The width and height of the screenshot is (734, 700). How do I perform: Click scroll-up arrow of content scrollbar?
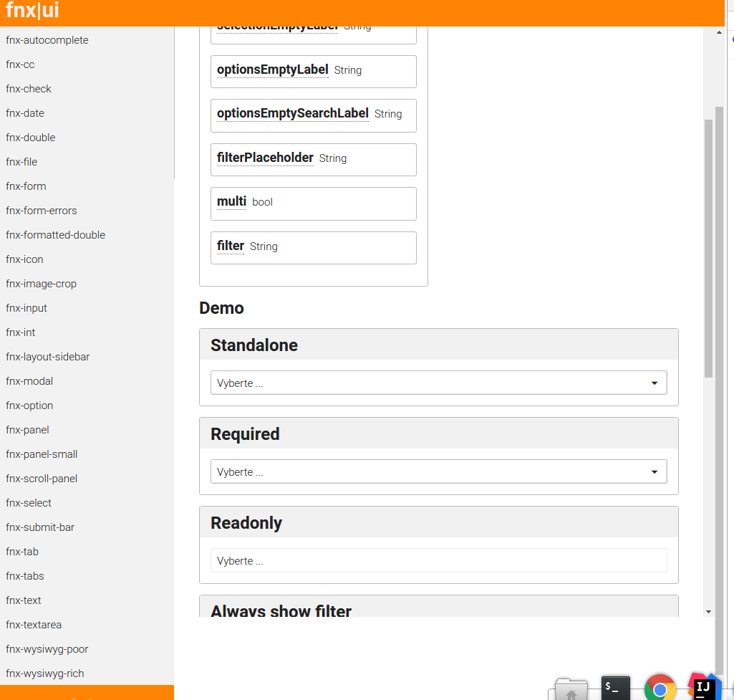coord(719,32)
